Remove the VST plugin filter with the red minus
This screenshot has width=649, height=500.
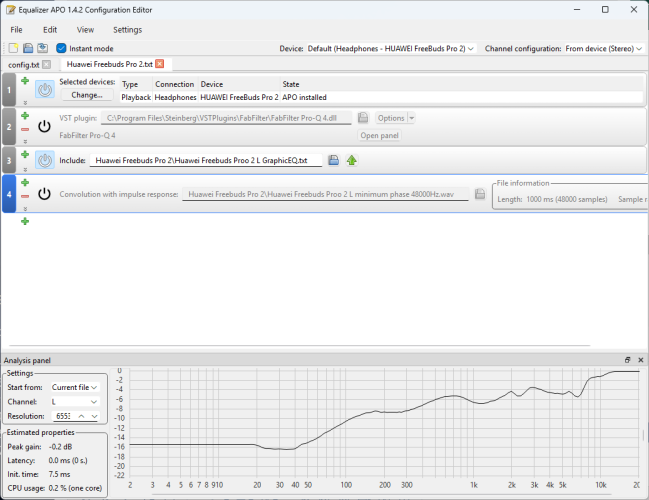click(x=25, y=130)
